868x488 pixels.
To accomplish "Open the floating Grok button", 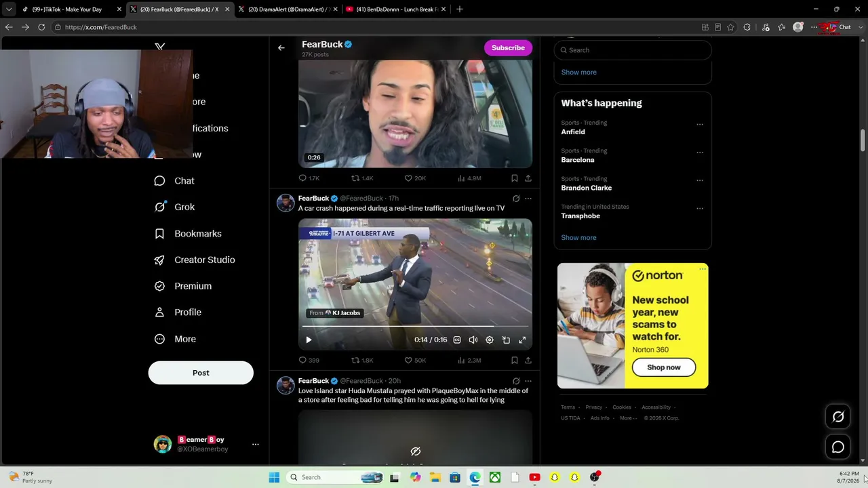I will tap(838, 417).
